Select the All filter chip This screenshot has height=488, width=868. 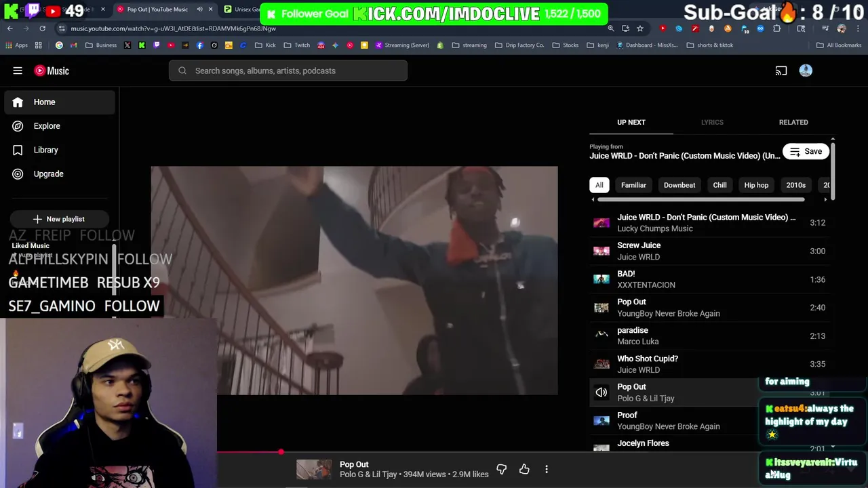599,185
